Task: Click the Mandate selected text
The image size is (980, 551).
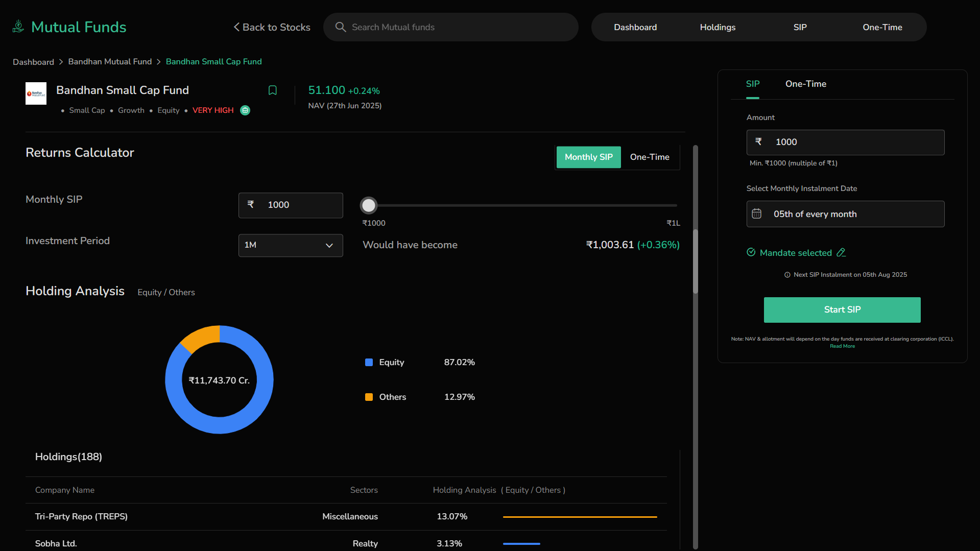Action: (x=796, y=253)
